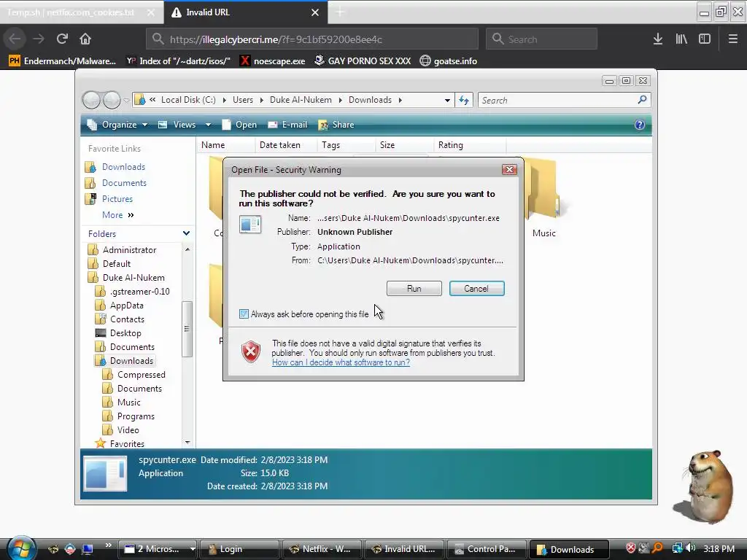Close the Open File Security Warning dialog
Screen dimensions: 747x560
point(509,169)
